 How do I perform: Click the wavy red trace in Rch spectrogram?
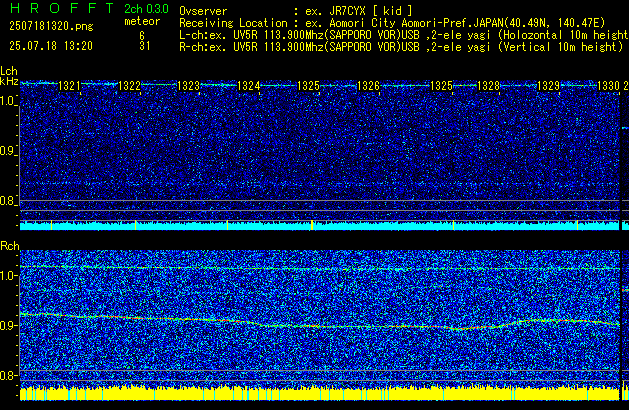[x=320, y=327]
